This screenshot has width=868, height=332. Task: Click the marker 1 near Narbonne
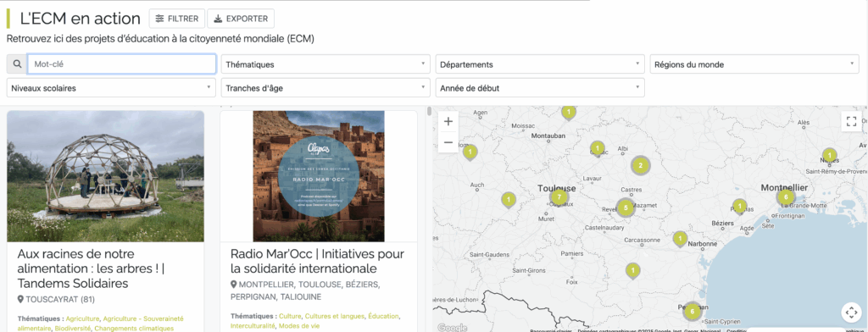(x=681, y=239)
